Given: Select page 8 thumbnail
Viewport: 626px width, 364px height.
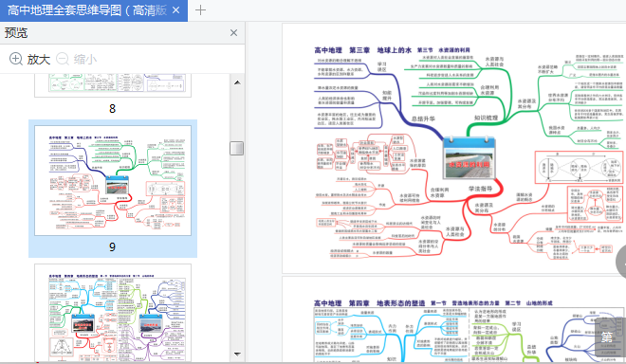Looking at the screenshot, I should pos(113,85).
